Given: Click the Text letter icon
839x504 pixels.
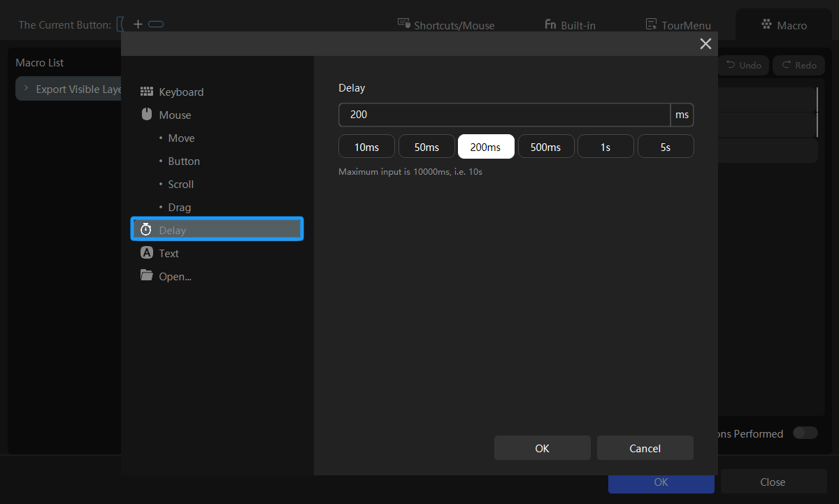Looking at the screenshot, I should click(x=146, y=253).
